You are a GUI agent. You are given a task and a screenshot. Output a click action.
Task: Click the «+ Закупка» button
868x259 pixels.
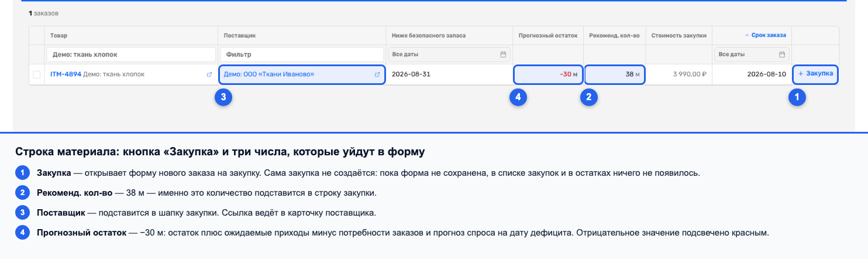point(815,74)
